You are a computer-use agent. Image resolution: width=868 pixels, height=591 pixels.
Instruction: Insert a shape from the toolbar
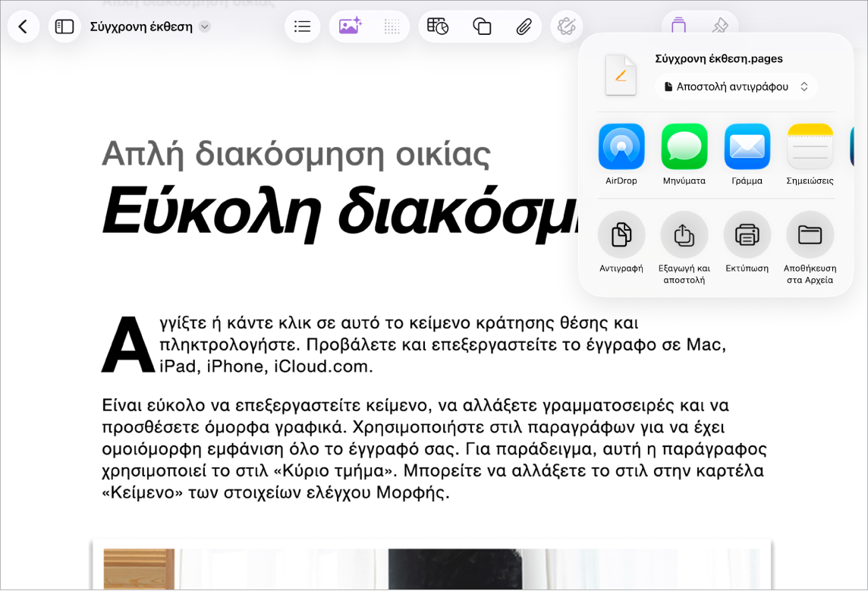pyautogui.click(x=482, y=27)
